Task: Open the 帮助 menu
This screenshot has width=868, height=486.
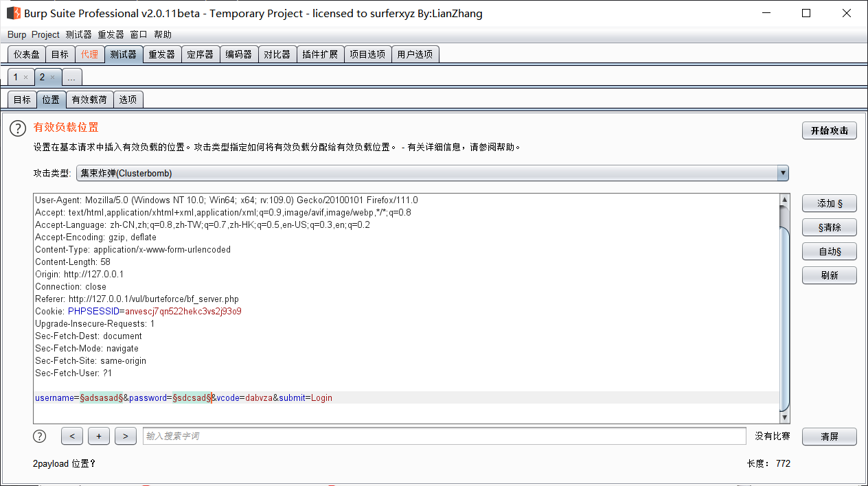Action: click(163, 34)
